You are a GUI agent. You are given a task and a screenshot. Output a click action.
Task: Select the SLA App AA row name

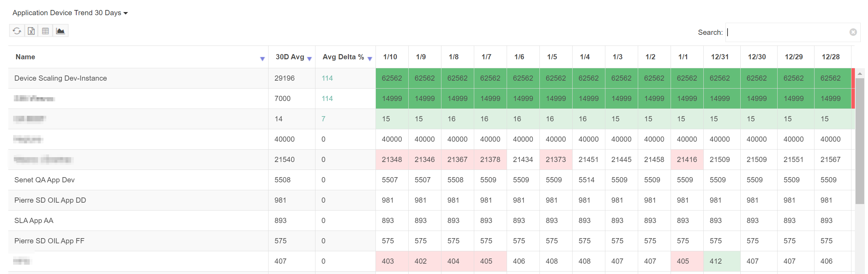click(x=34, y=221)
